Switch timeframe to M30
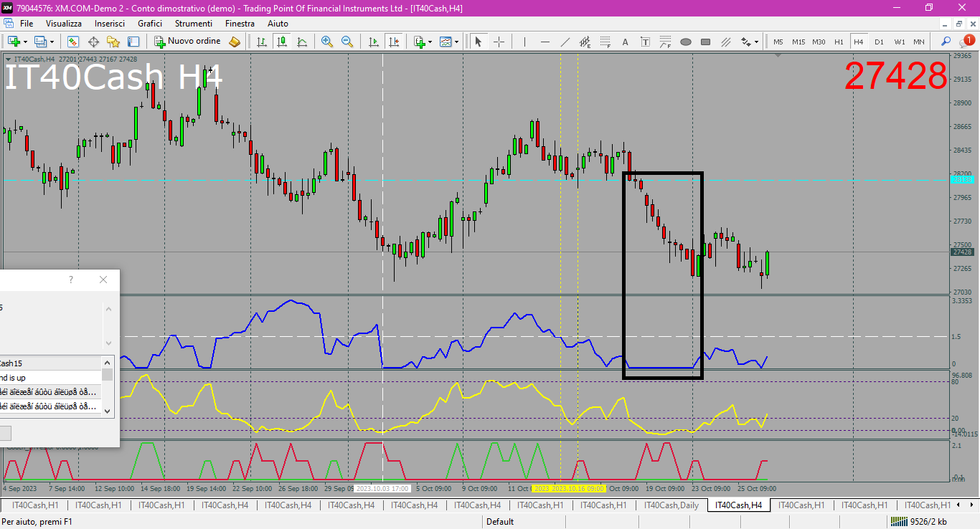Image resolution: width=980 pixels, height=529 pixels. click(819, 42)
